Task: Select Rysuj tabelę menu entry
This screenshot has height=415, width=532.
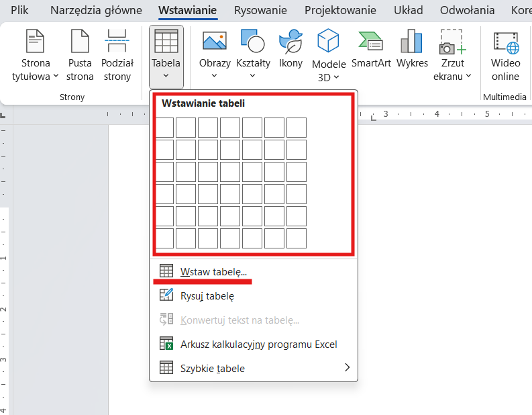Action: [x=207, y=295]
